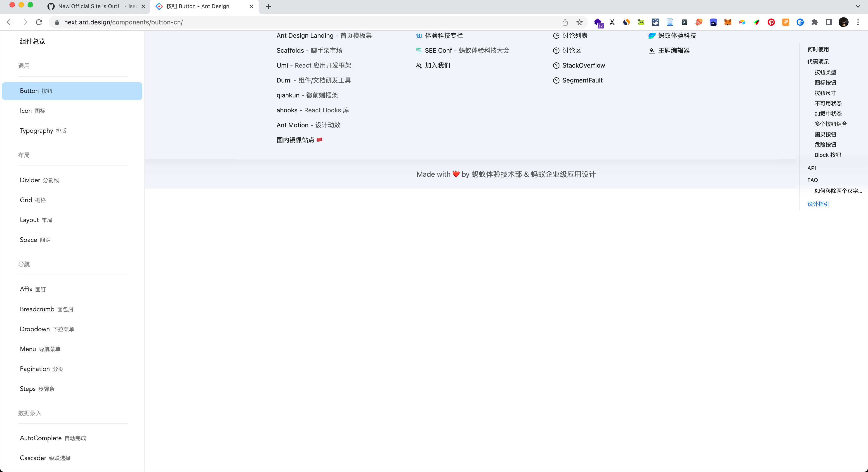Click the GitHub logo on the first tab
868x472 pixels.
tap(51, 6)
